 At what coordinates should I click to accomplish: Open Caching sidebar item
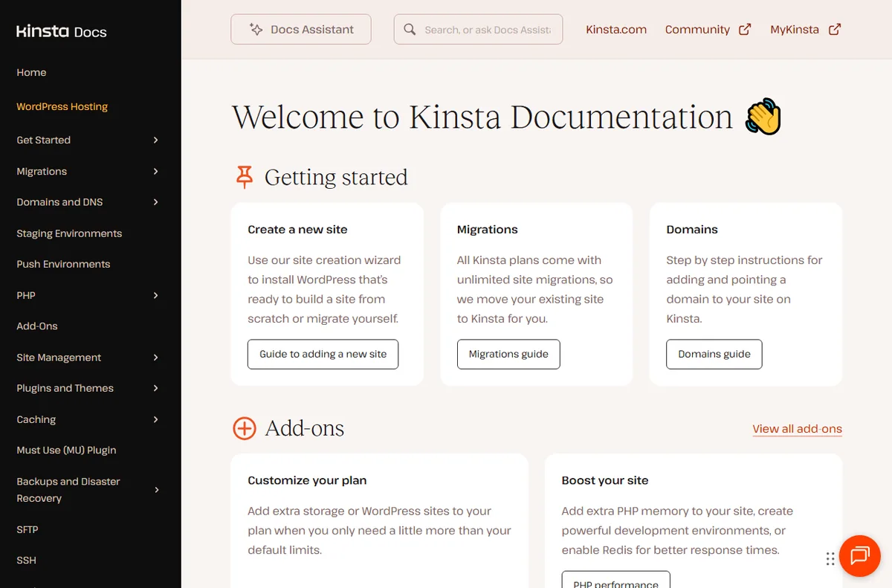(36, 419)
